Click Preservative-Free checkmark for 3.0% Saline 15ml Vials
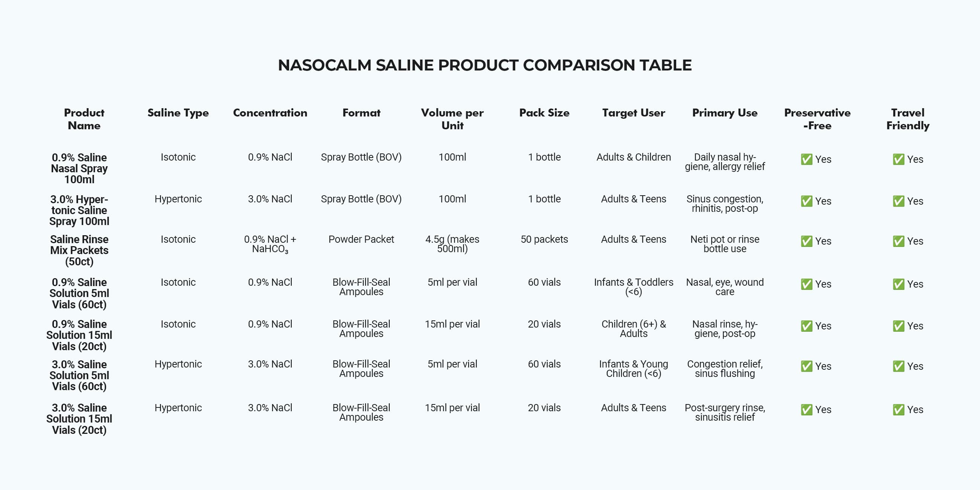Viewport: 980px width, 490px height. 806,410
